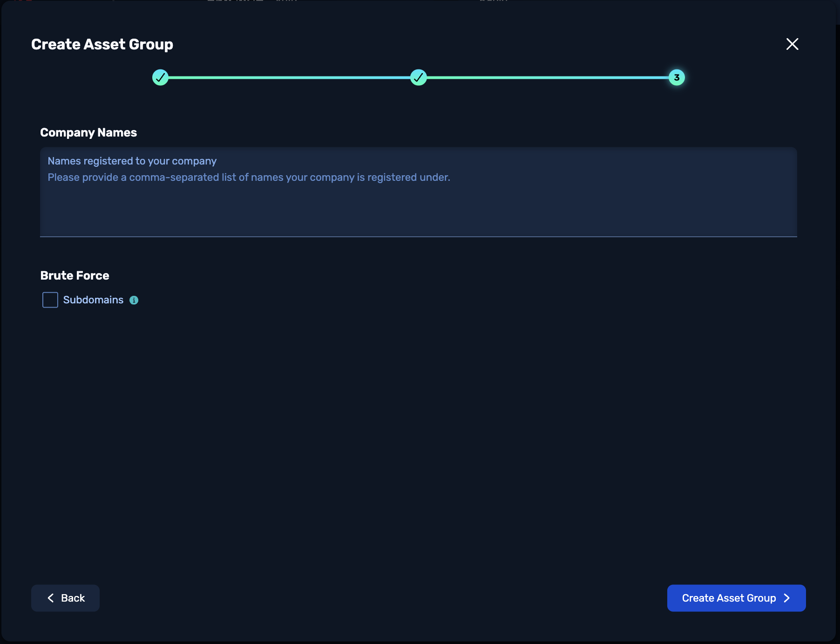Click the back chevron inside the Back button
This screenshot has height=644, width=840.
51,598
